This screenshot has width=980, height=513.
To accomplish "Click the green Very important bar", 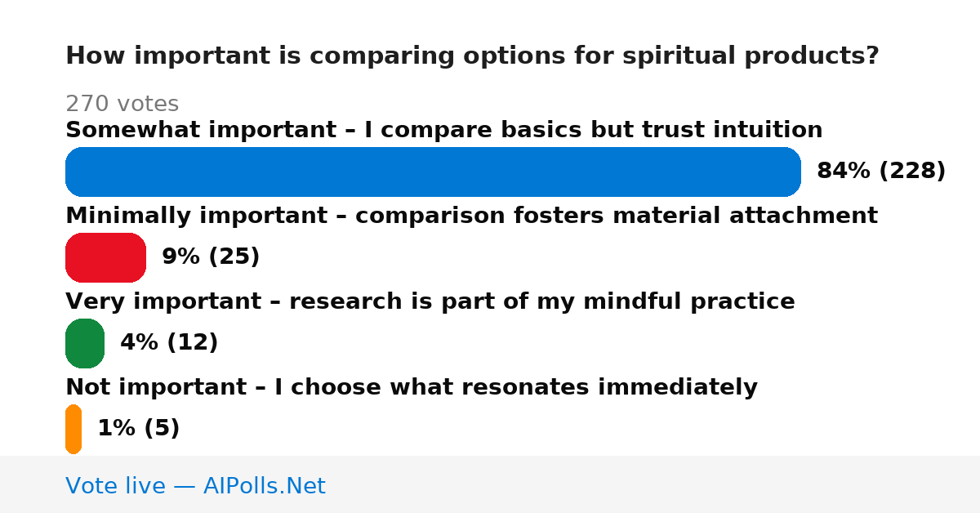I will point(85,343).
